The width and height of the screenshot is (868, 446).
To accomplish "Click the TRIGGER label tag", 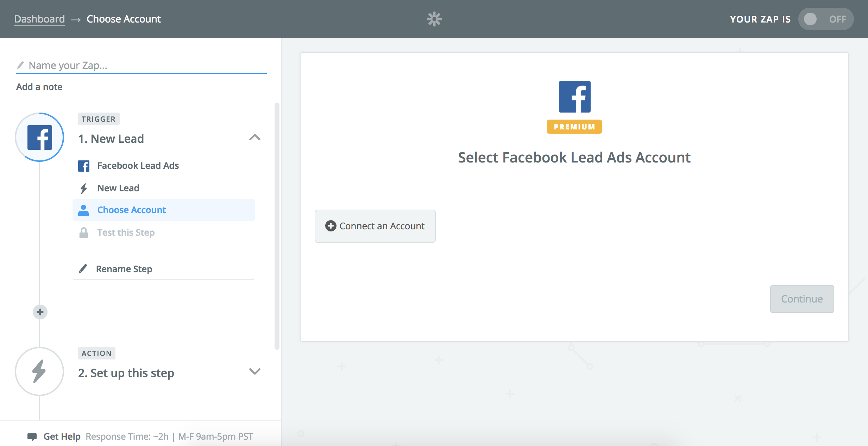I will tap(99, 119).
